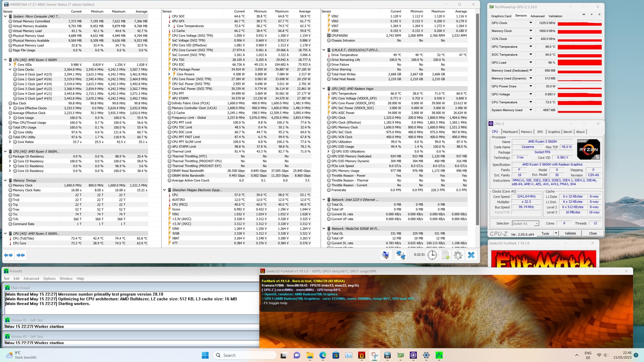Viewport: 644px width, 362px height.
Task: Switch to Snipping Tool taskbar icon
Action: pyautogui.click(x=375, y=355)
